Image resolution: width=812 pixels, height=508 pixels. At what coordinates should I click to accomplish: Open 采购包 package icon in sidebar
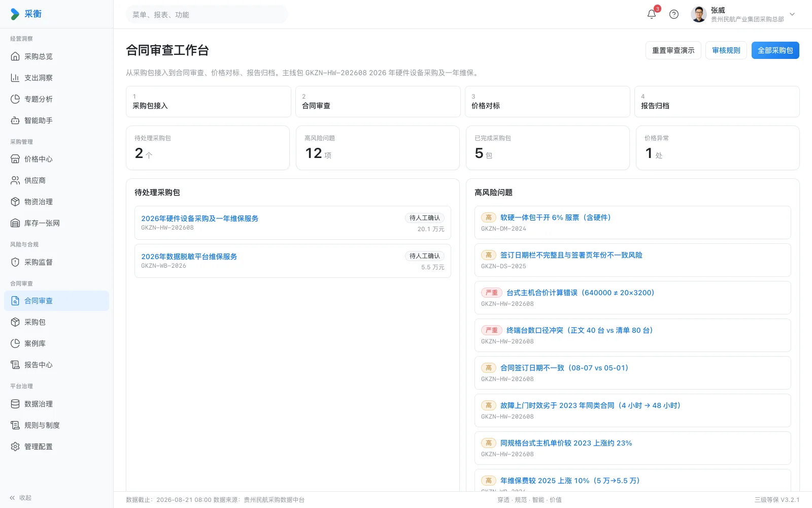pyautogui.click(x=15, y=322)
